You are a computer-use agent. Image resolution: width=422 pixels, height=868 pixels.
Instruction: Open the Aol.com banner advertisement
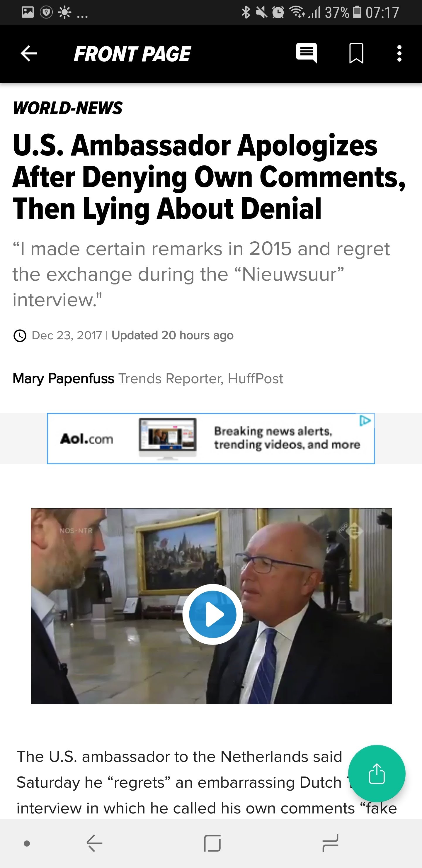click(x=211, y=438)
